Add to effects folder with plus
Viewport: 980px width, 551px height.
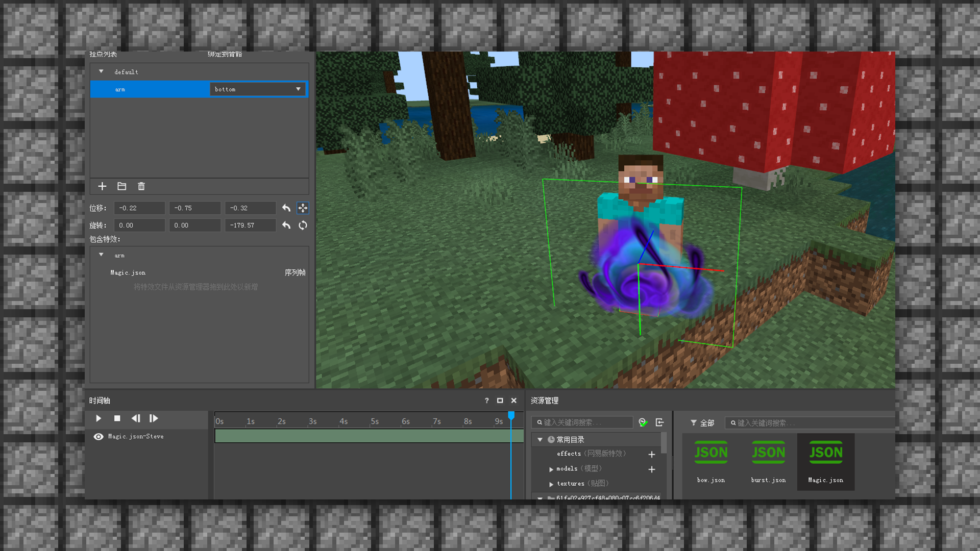[652, 454]
